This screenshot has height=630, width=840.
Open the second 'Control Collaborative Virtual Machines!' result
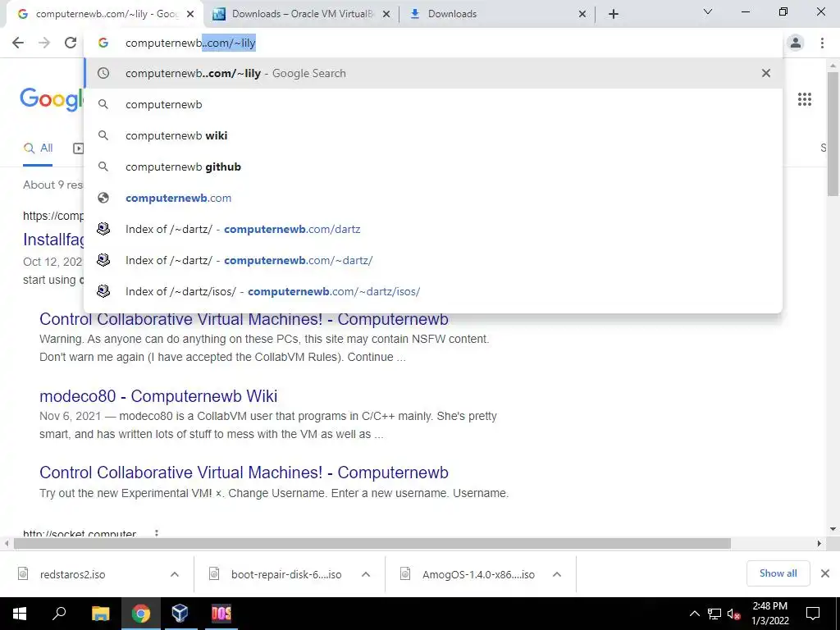pyautogui.click(x=244, y=472)
